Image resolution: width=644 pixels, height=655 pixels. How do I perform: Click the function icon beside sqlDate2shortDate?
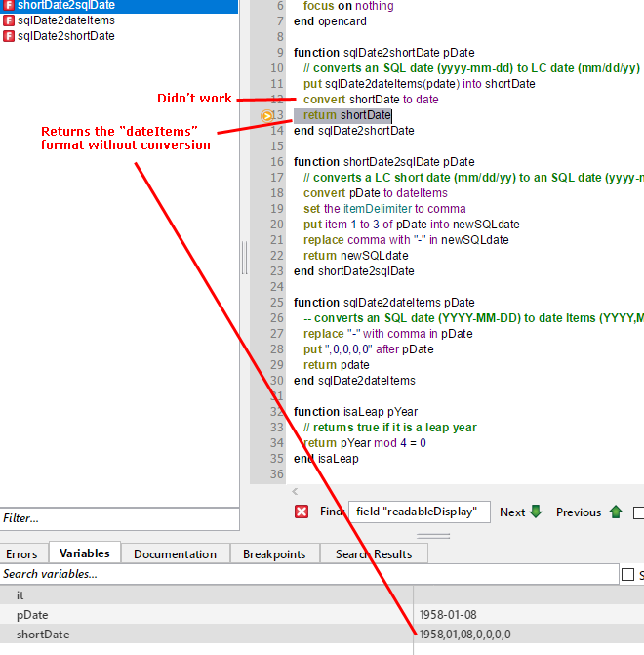pos(9,36)
